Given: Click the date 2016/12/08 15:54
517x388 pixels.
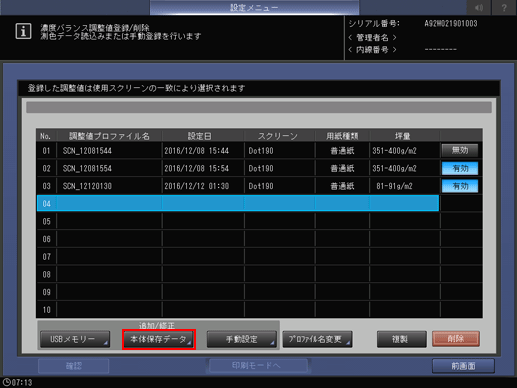Looking at the screenshot, I should pos(196,168).
